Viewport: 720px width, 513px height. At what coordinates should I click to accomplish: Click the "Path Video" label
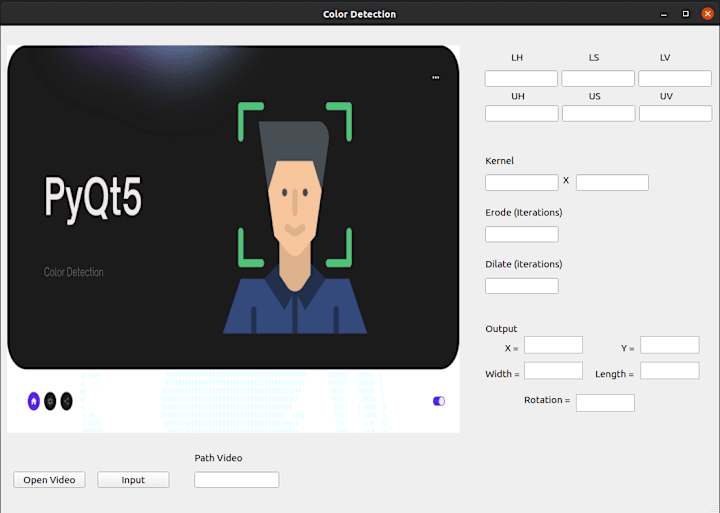click(218, 458)
